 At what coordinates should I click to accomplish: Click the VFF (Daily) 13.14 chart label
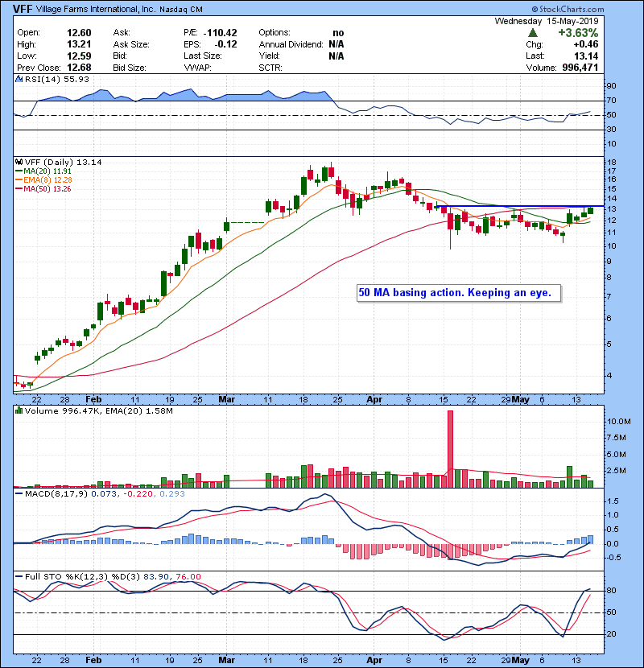(x=63, y=162)
